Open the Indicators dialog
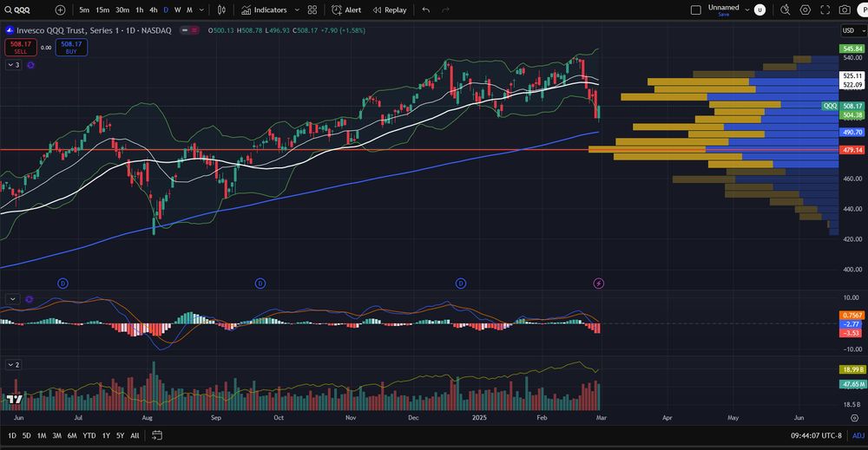 (264, 10)
